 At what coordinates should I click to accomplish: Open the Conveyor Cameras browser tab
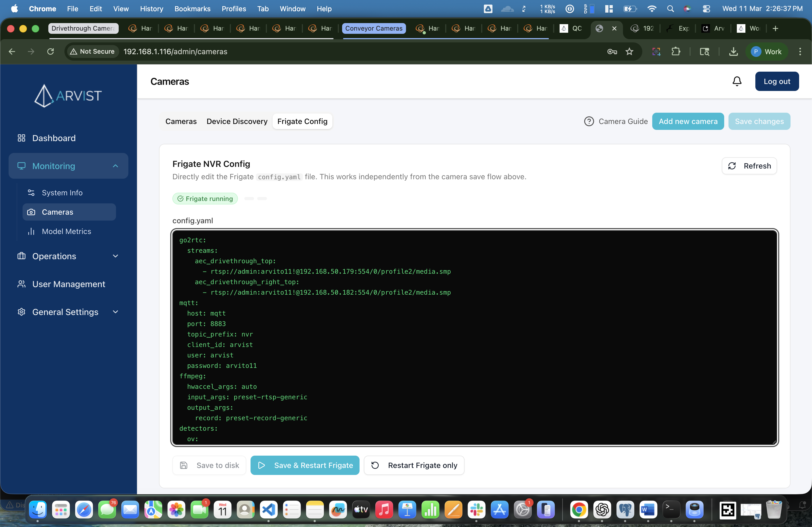coord(374,28)
